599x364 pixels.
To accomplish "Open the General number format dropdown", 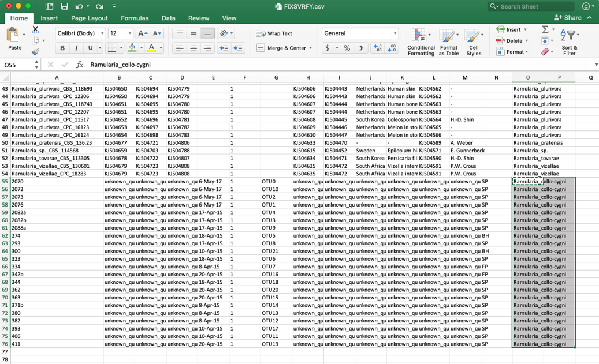I will (395, 33).
